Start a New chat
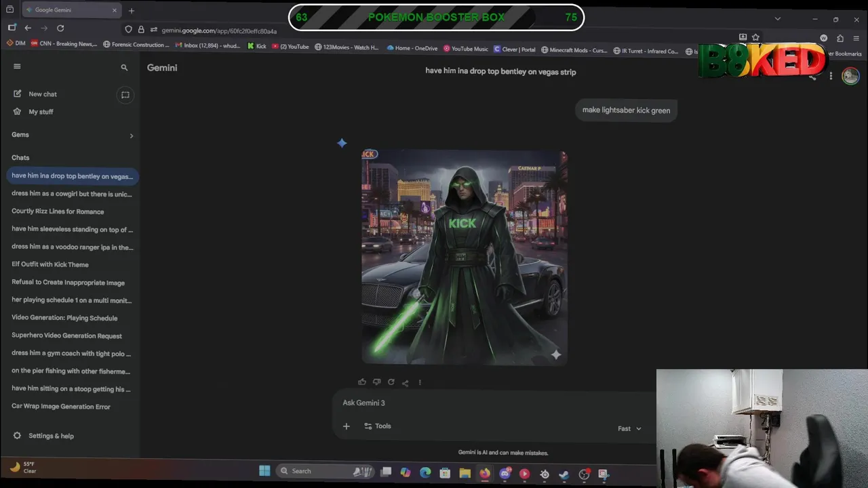The image size is (868, 488). click(43, 94)
